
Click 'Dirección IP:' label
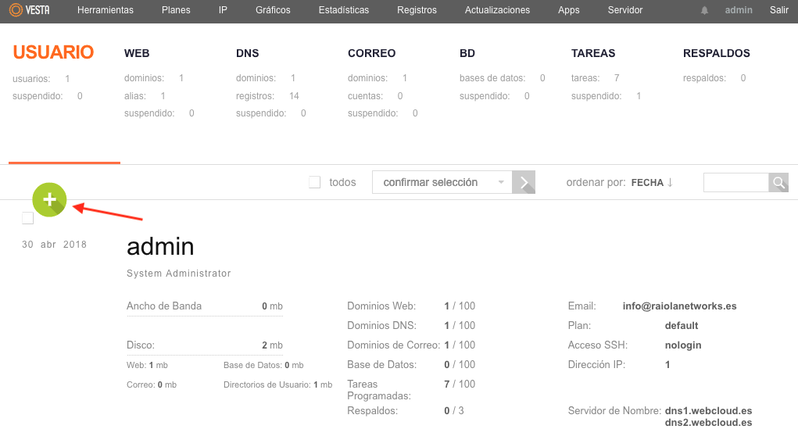[596, 365]
